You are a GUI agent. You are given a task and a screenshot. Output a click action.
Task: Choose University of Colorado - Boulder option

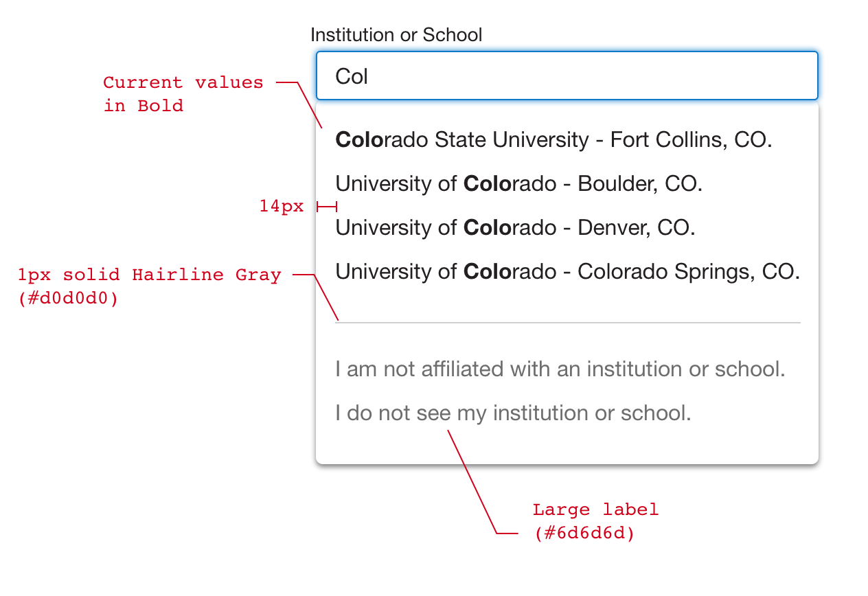[x=518, y=184]
